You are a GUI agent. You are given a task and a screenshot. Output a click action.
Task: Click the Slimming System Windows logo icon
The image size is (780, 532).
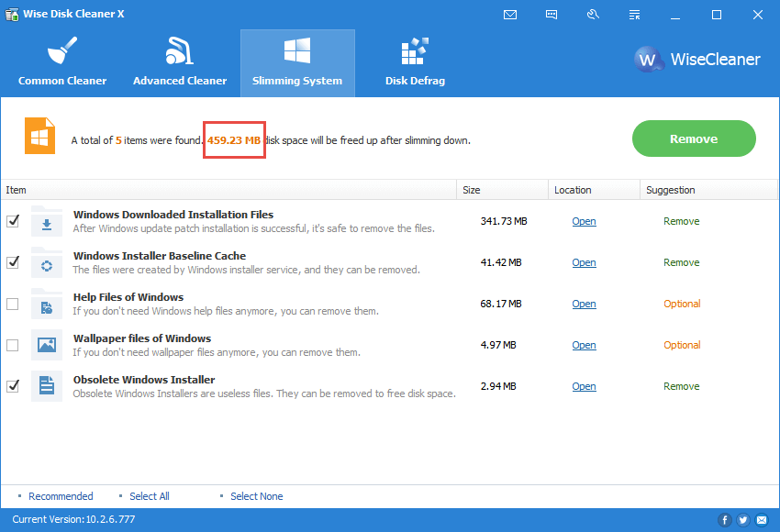(x=297, y=50)
